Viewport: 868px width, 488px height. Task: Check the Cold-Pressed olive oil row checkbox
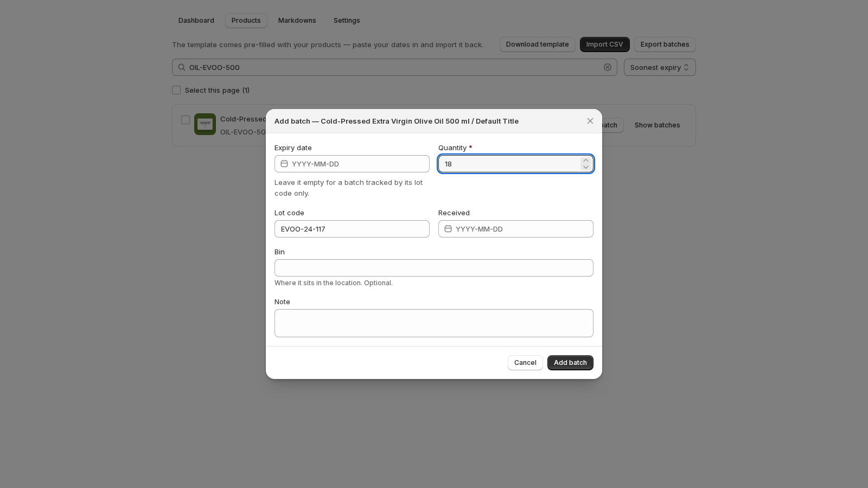point(186,120)
